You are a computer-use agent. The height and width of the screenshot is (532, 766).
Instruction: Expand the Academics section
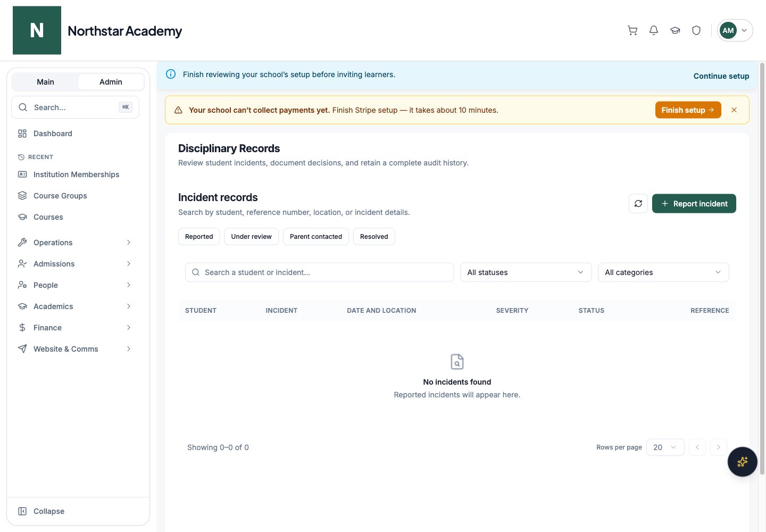pos(75,306)
